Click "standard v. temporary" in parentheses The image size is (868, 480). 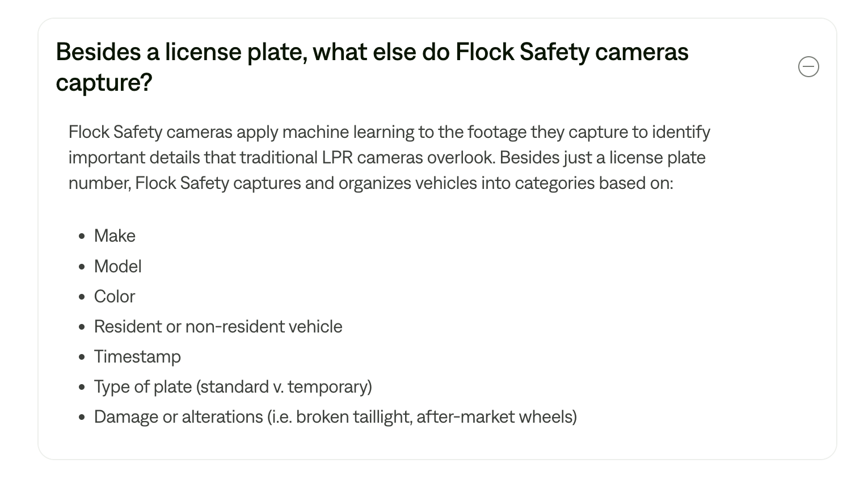pos(285,387)
